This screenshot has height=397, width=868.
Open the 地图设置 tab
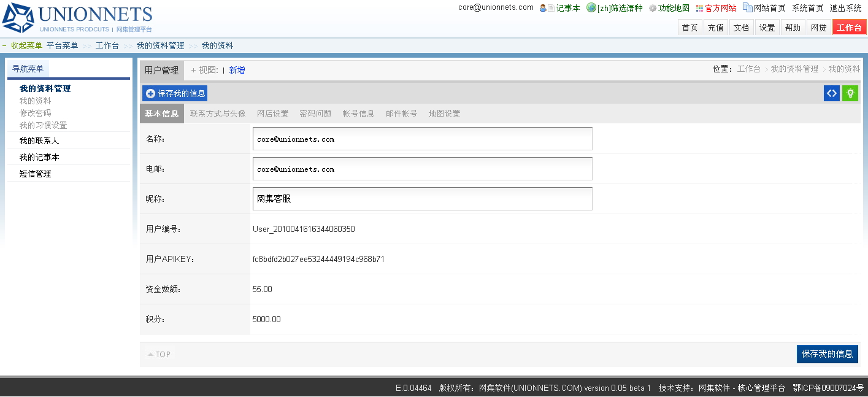point(444,114)
